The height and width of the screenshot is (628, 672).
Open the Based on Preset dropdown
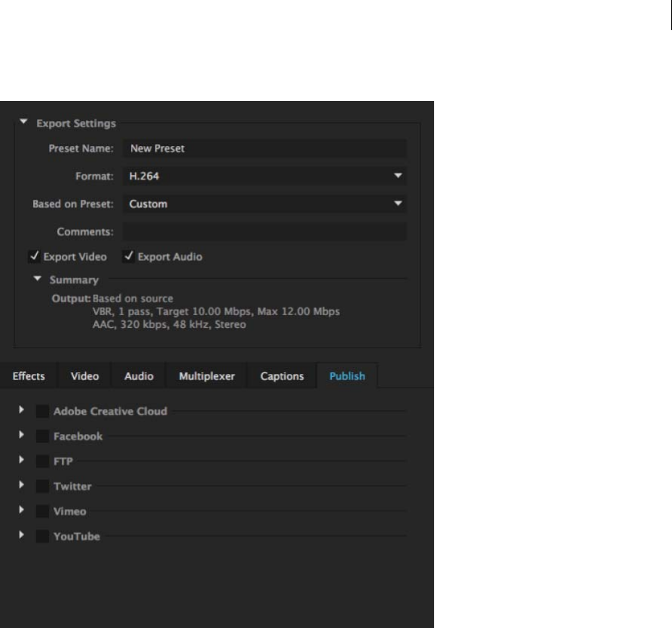pos(264,204)
